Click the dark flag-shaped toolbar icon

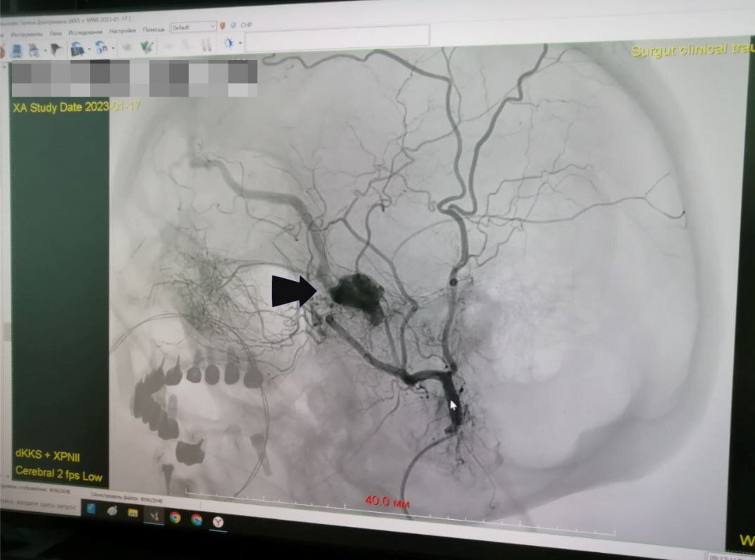click(56, 49)
